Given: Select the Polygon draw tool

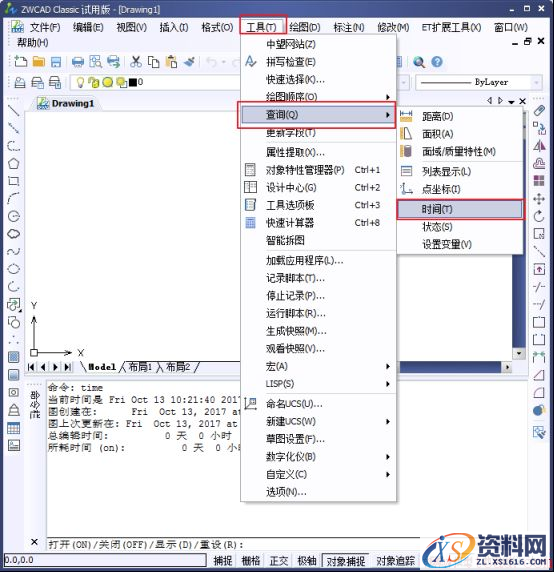Looking at the screenshot, I should coord(14,163).
